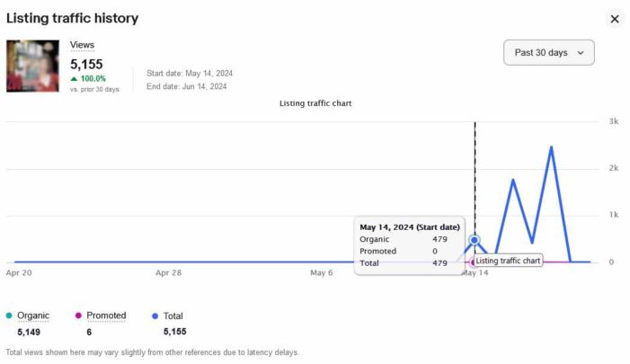Click the highest peak of the Total line

click(x=551, y=146)
